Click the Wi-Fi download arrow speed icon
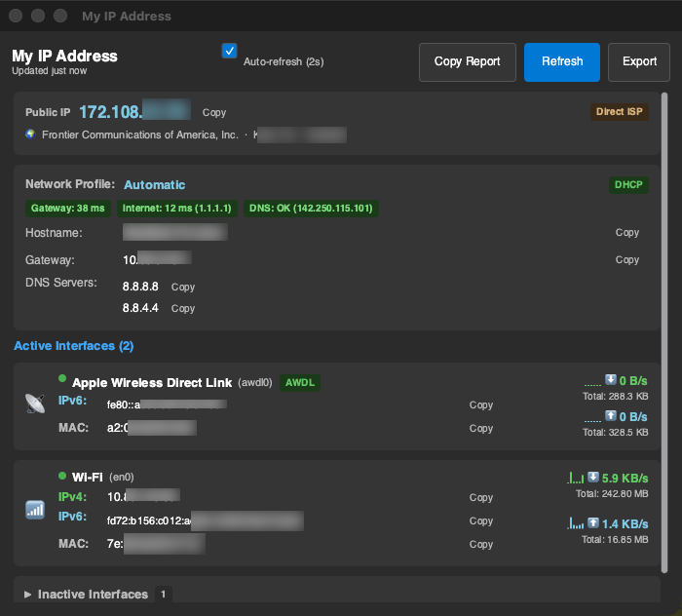This screenshot has width=682, height=616. 593,479
